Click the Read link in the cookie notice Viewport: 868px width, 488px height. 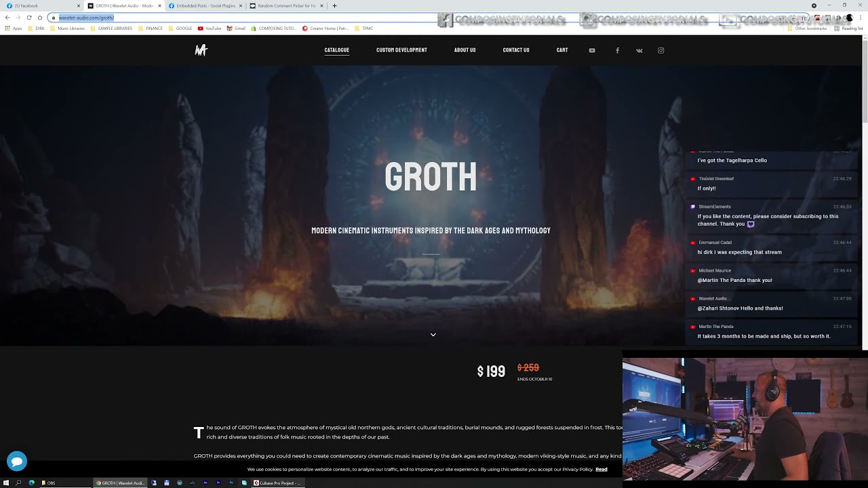tap(601, 469)
